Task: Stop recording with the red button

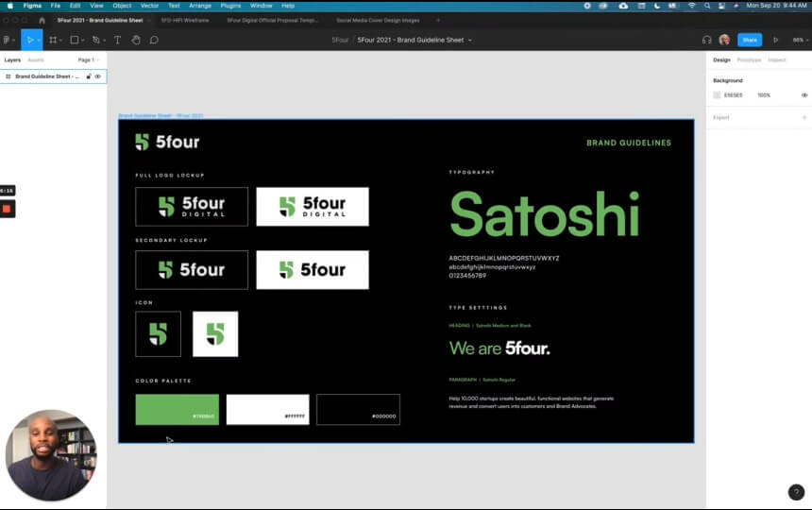Action: tap(7, 209)
